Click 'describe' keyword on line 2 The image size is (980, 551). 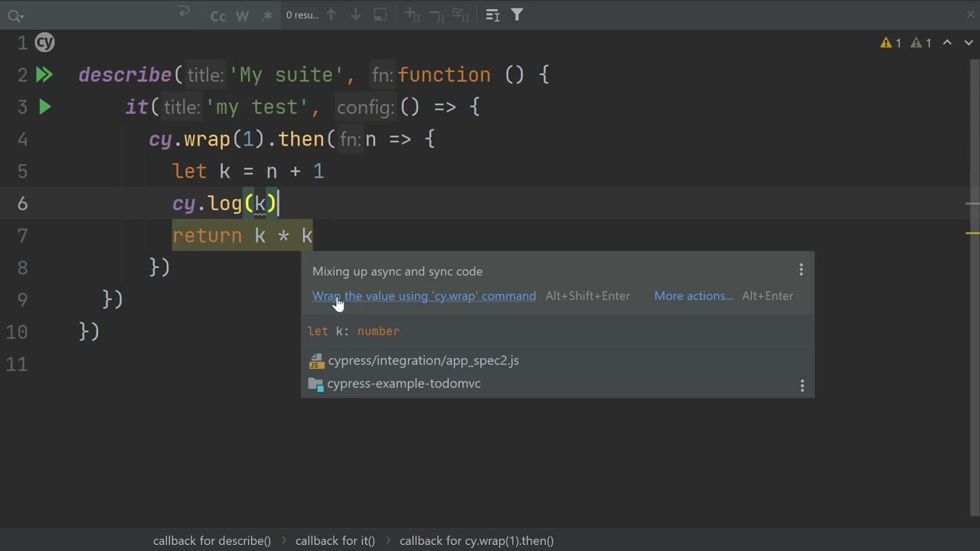[x=126, y=75]
